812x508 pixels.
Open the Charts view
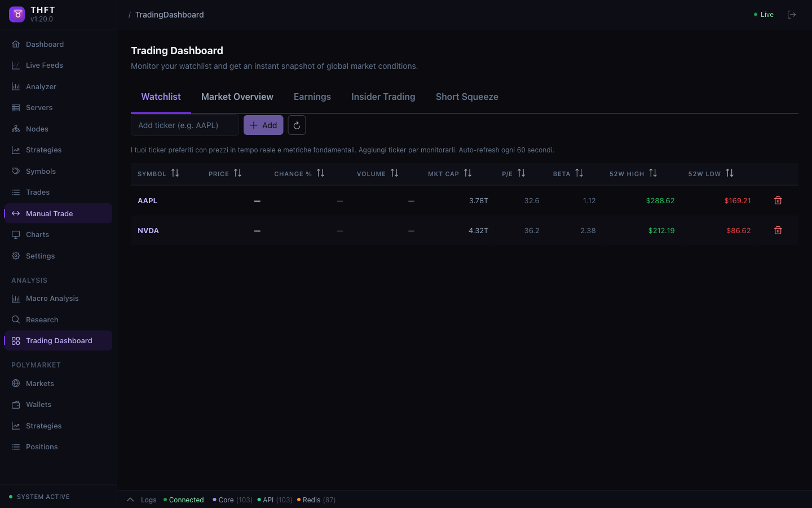click(37, 234)
